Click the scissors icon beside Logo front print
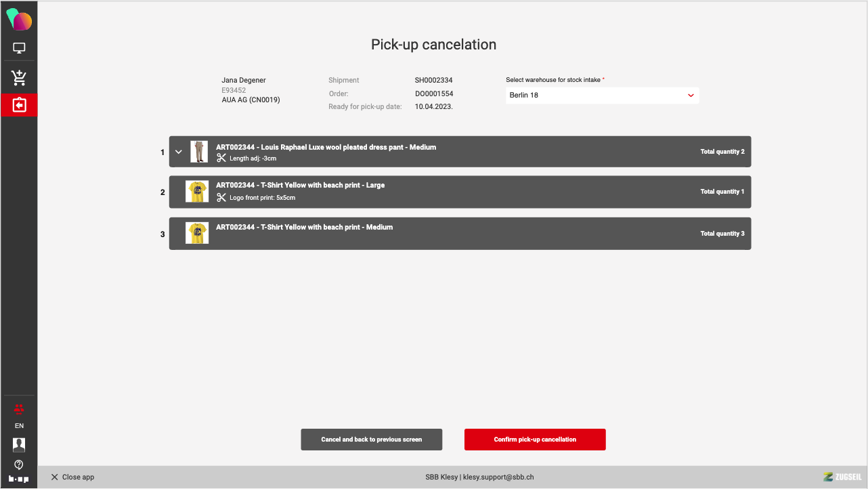This screenshot has width=868, height=489. coord(221,198)
